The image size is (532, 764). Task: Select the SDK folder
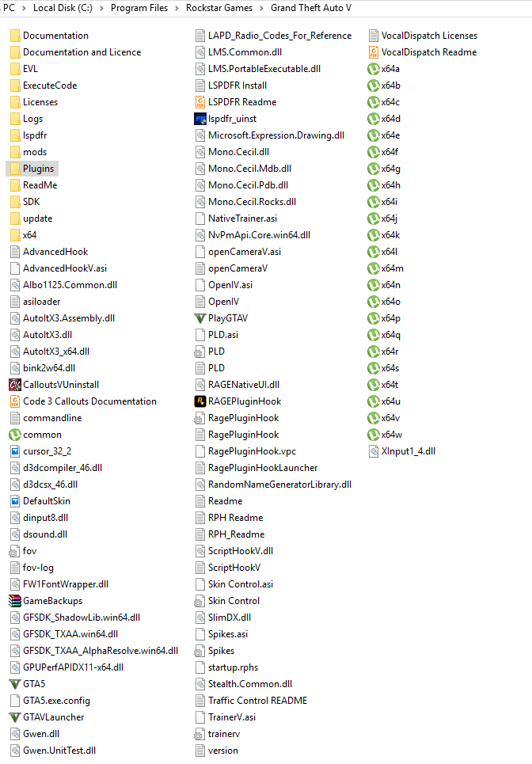[25, 202]
